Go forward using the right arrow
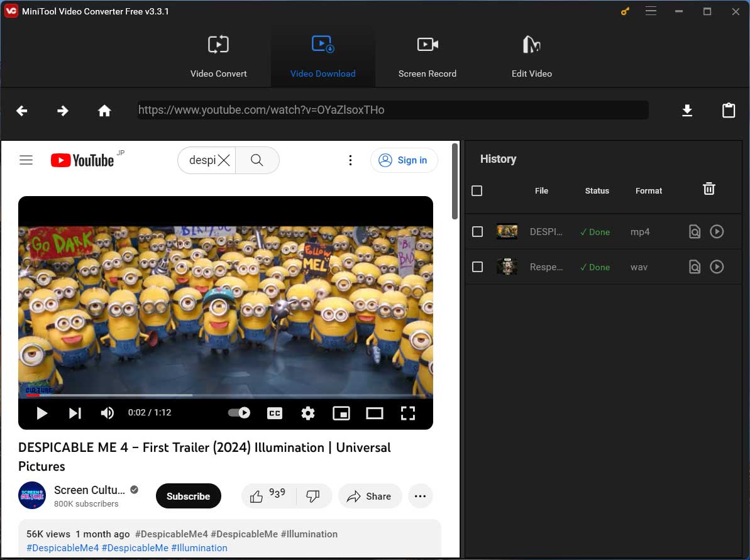This screenshot has width=750, height=560. [63, 111]
